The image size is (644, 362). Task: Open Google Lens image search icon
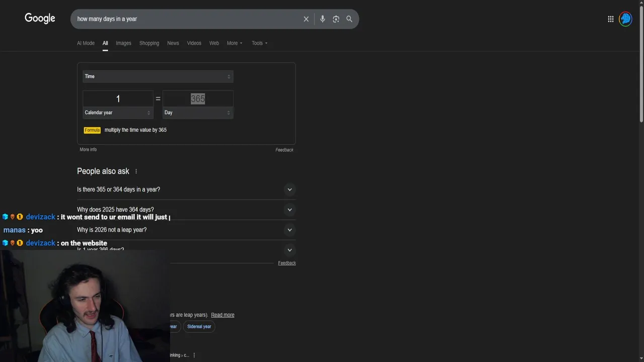tap(336, 19)
